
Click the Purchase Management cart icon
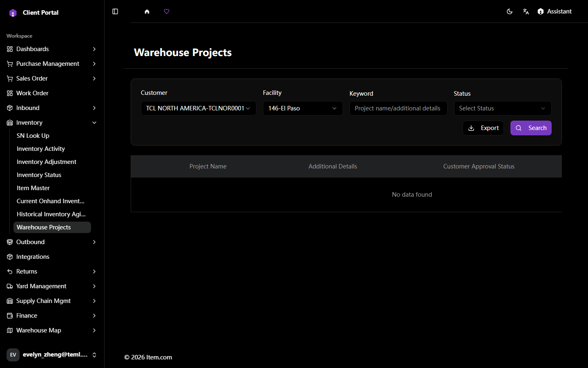(x=10, y=64)
